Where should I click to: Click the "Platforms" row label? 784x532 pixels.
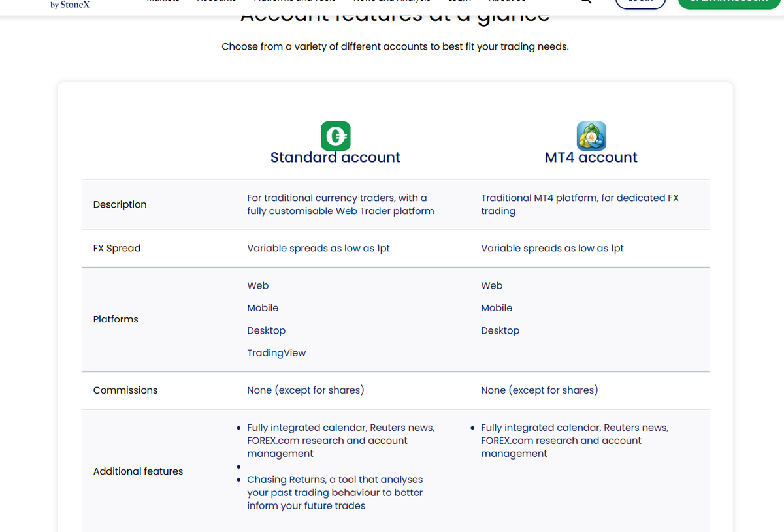click(x=116, y=319)
